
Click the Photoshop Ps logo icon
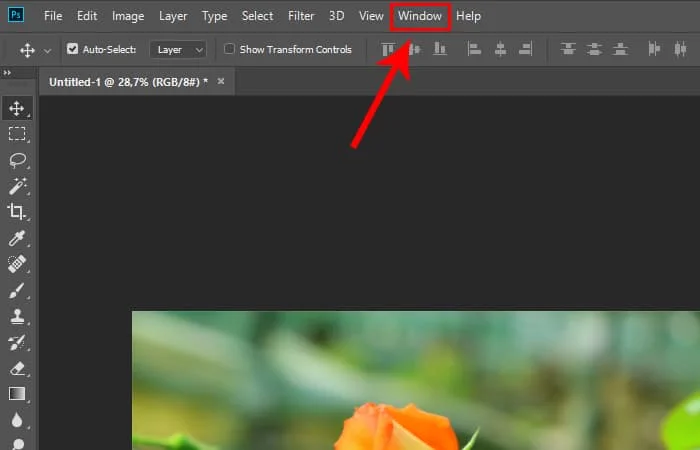[x=16, y=15]
